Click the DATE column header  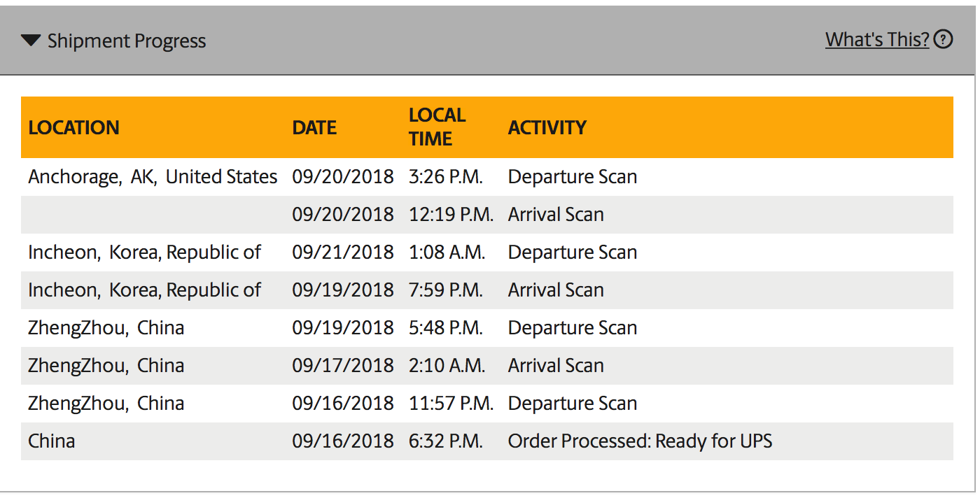pos(314,127)
